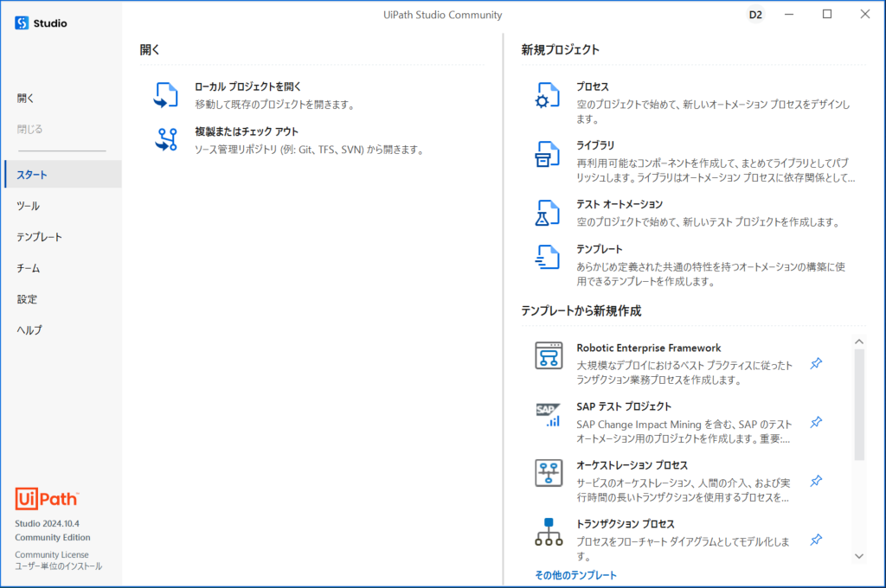Open the ツール sidebar tab
Screen dimensions: 886x588
62,206
